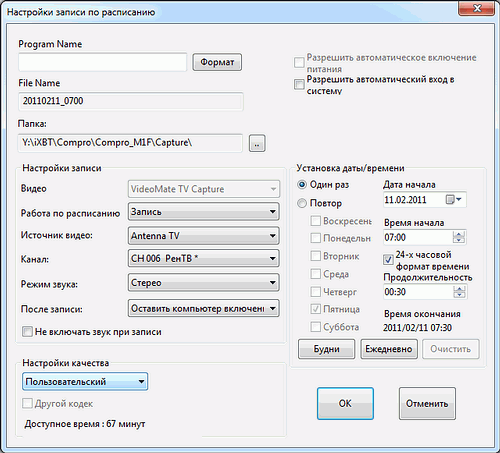Image resolution: width=500 pixels, height=453 pixels.
Task: Click the Доступное время : 67 минут text
Action: [85, 424]
